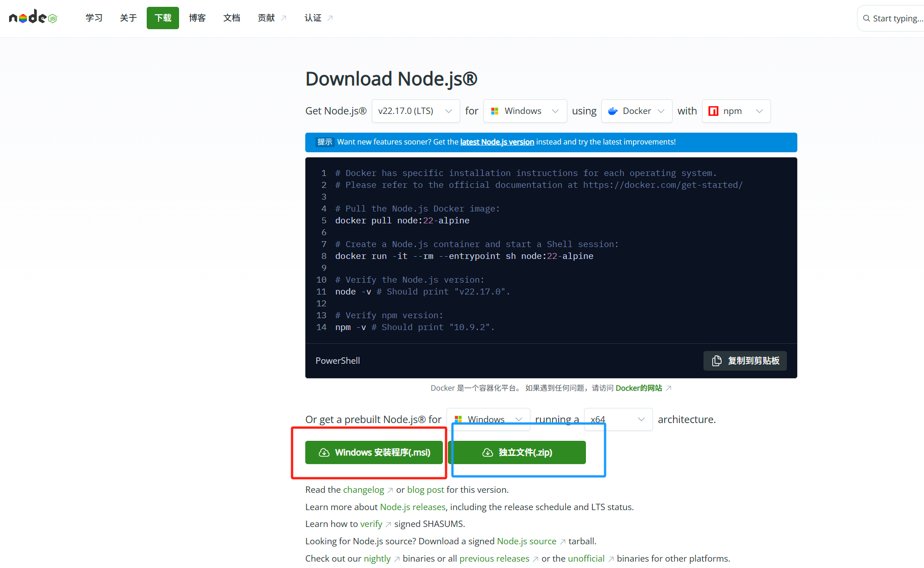
Task: Click the docker.com/get-started URL comment line
Action: tap(539, 185)
